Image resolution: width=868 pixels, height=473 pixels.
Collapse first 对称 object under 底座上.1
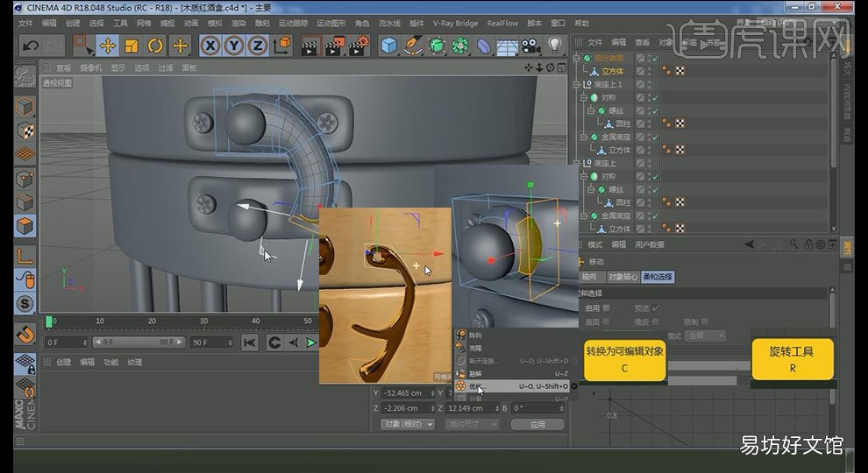pos(583,97)
